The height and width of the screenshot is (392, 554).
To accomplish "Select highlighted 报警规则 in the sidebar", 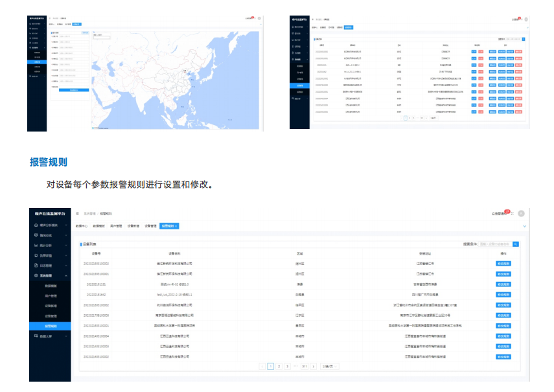I will [x=50, y=326].
